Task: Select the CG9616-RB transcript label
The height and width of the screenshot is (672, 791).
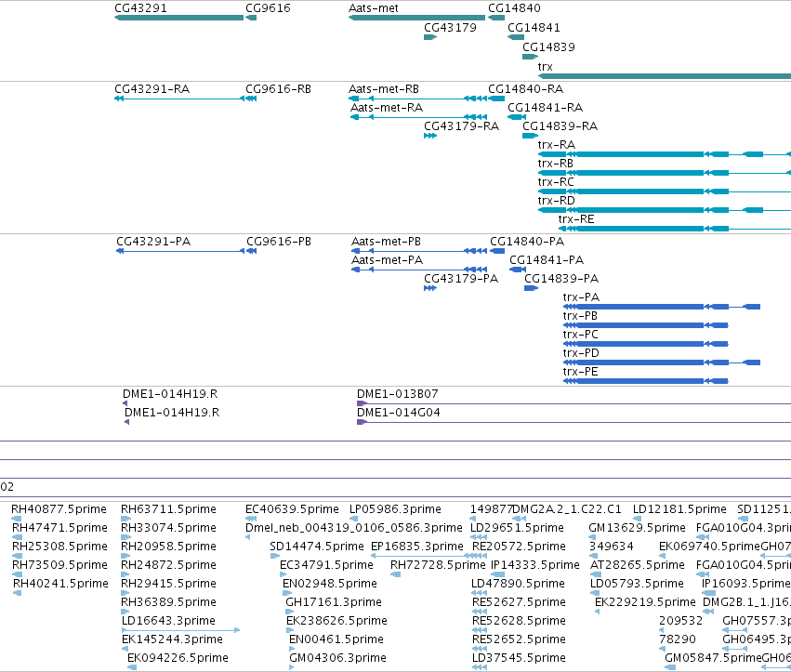Action: 278,89
